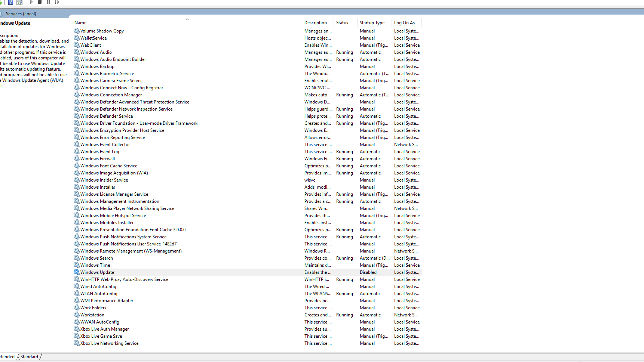Click the gear icon for Windows Event Log
This screenshot has width=644, height=362.
click(x=77, y=151)
